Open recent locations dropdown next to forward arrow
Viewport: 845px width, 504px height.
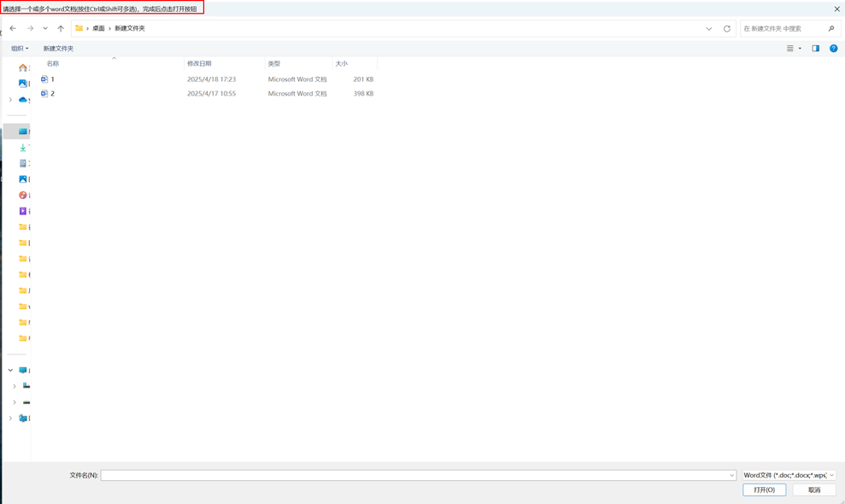point(45,28)
